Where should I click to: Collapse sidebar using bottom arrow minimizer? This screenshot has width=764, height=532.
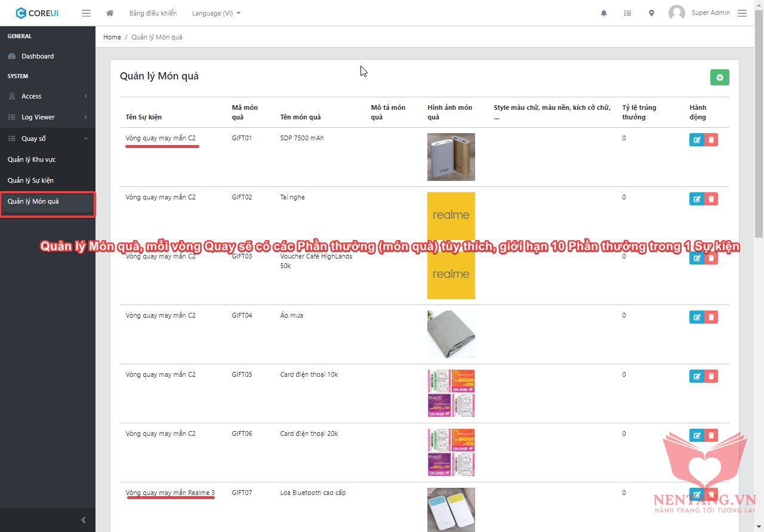click(x=83, y=520)
